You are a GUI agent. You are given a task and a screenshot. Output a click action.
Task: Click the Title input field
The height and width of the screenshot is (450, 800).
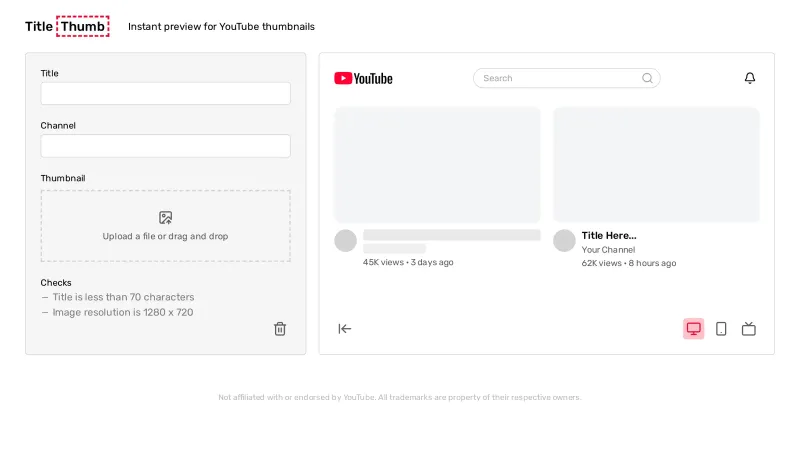tap(165, 94)
